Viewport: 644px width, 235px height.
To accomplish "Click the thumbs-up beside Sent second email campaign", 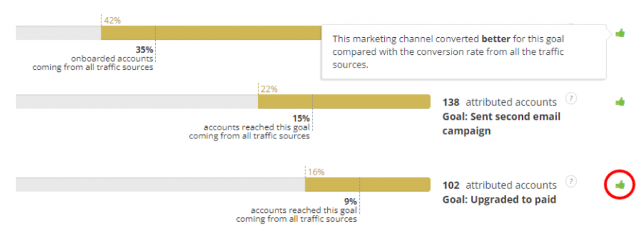I will [x=619, y=101].
